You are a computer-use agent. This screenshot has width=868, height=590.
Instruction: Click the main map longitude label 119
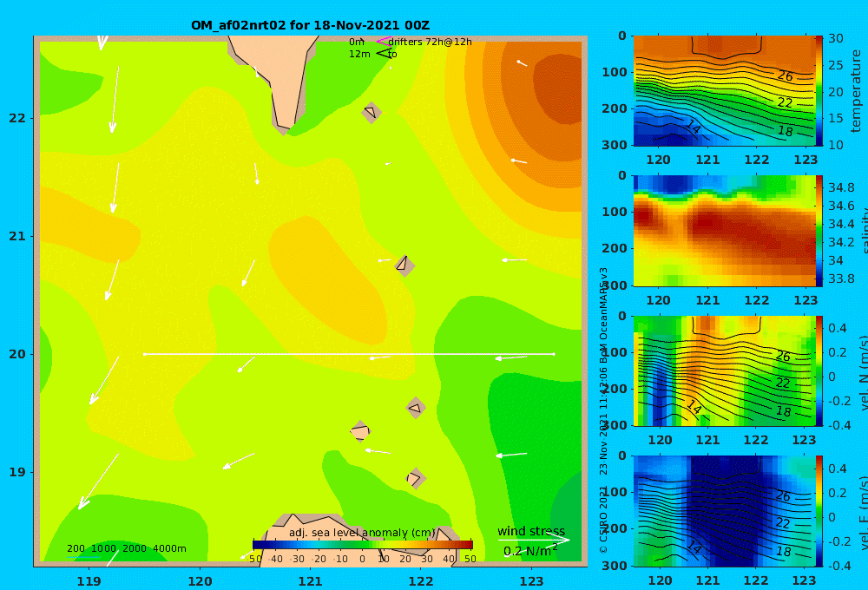pos(89,581)
